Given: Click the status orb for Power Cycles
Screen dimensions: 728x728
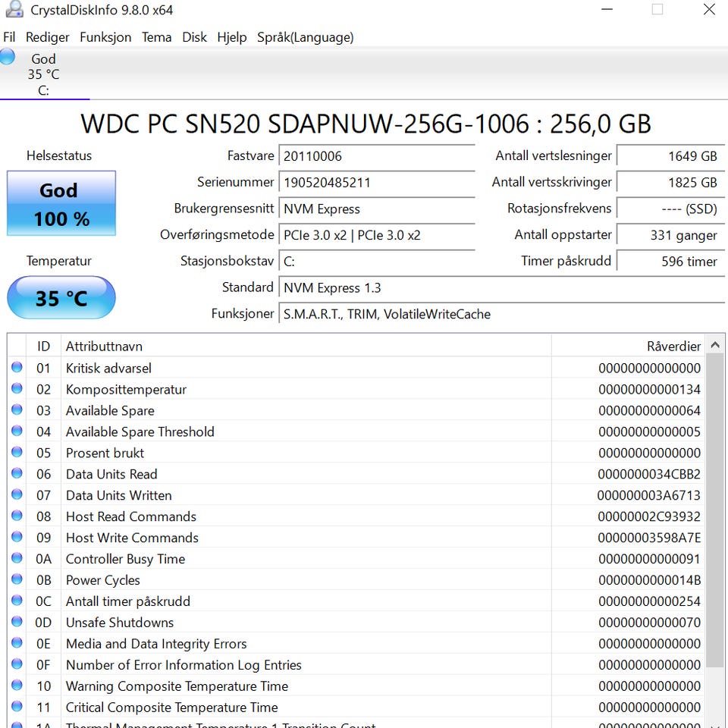Looking at the screenshot, I should pyautogui.click(x=17, y=579).
